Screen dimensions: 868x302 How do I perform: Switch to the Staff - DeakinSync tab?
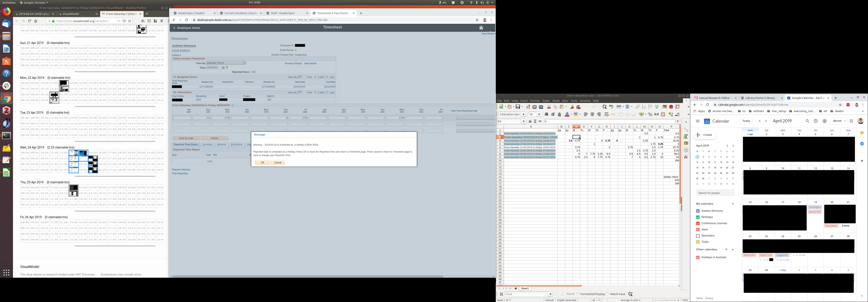coord(283,13)
